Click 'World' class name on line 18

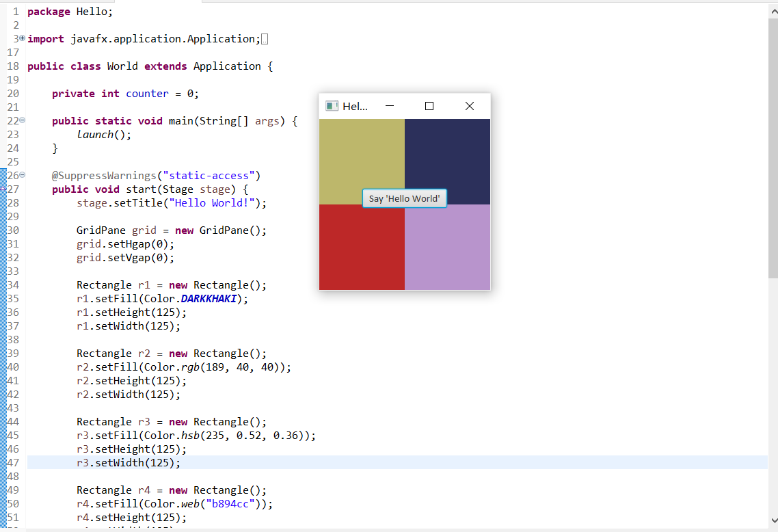(122, 66)
